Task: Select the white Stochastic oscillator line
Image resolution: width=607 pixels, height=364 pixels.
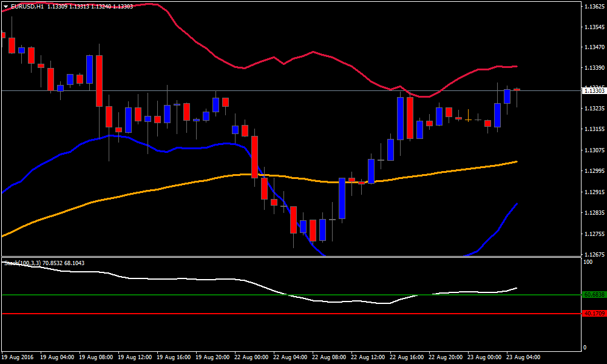Action: 182,280
